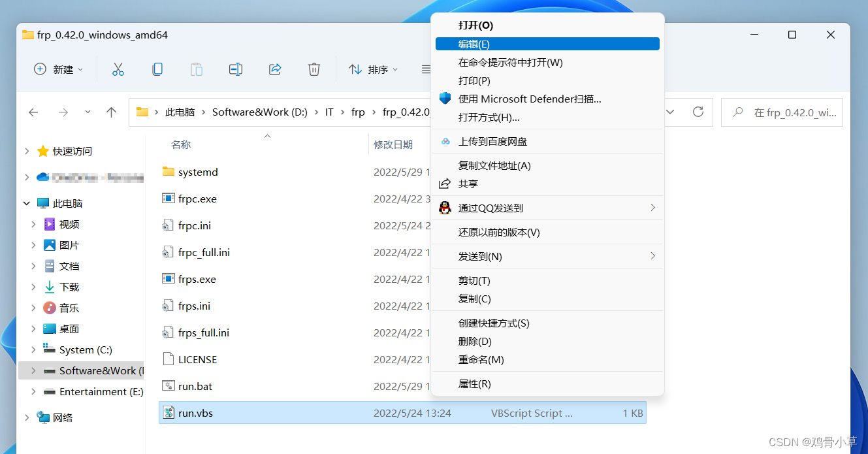Image resolution: width=868 pixels, height=454 pixels.
Task: Choose 打开方式(H) in context menu
Action: [x=547, y=117]
